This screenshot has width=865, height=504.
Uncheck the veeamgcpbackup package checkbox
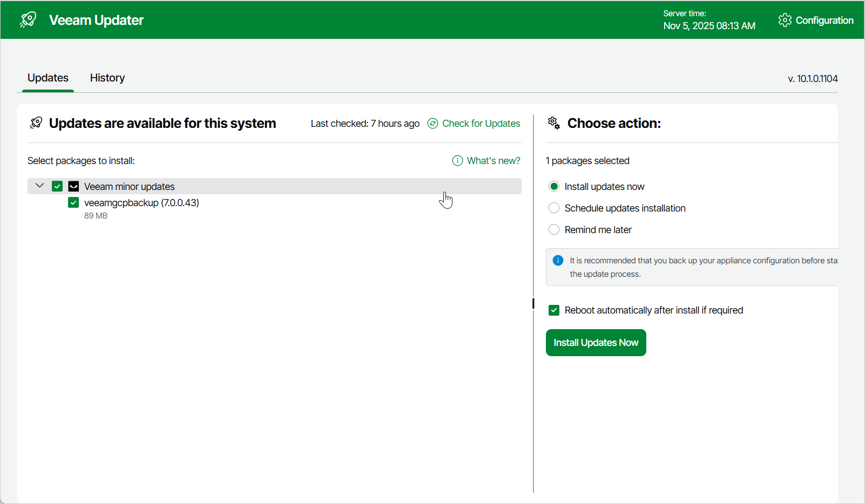[x=73, y=202]
